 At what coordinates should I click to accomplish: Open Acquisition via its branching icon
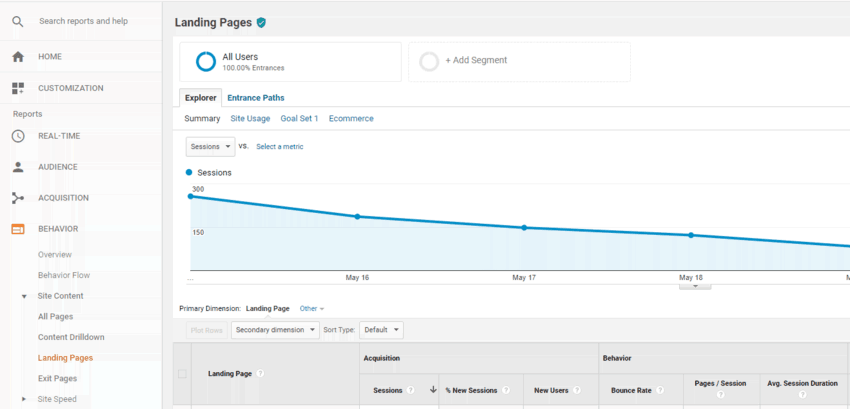pos(17,198)
